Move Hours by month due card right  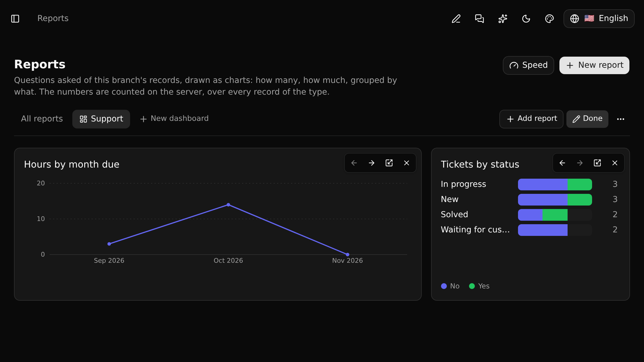tap(372, 163)
